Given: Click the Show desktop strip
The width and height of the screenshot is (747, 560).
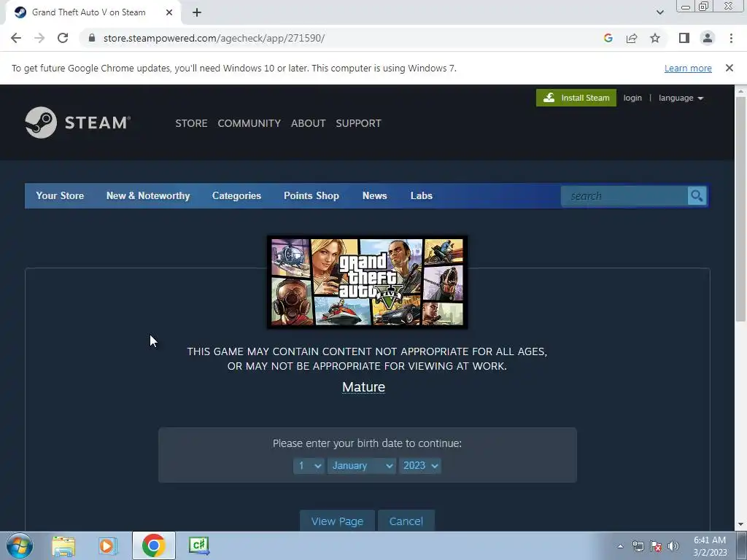Looking at the screenshot, I should 742,545.
